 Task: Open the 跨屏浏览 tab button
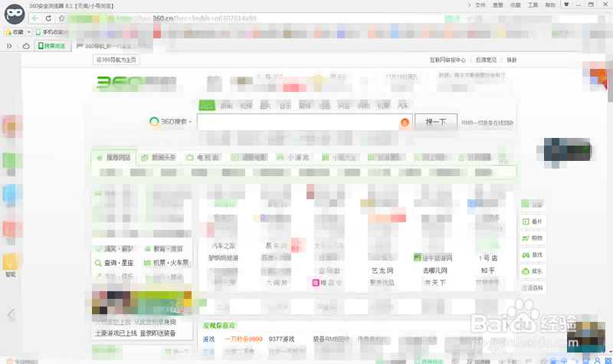pyautogui.click(x=52, y=46)
